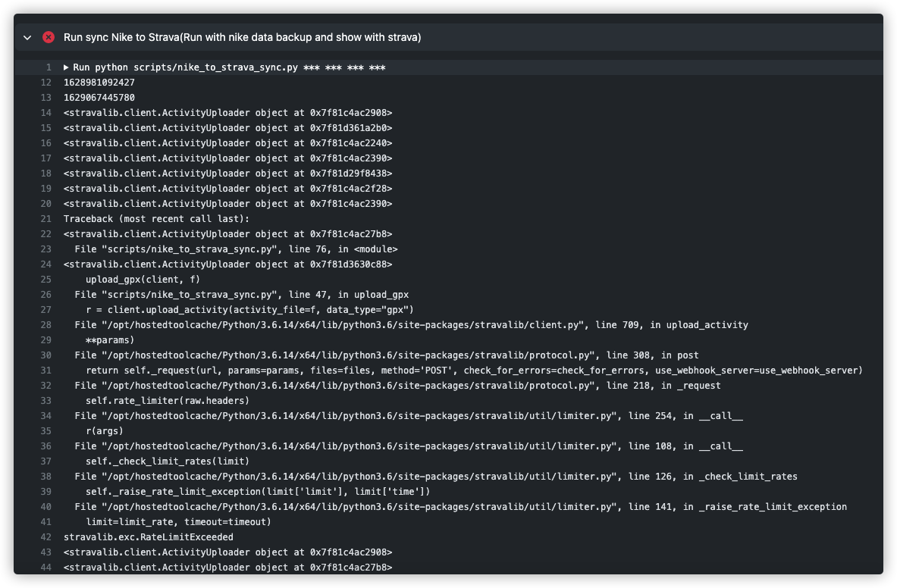Click the stravalib.exc.RateLimitExceeded error text
The image size is (897, 588).
click(148, 537)
